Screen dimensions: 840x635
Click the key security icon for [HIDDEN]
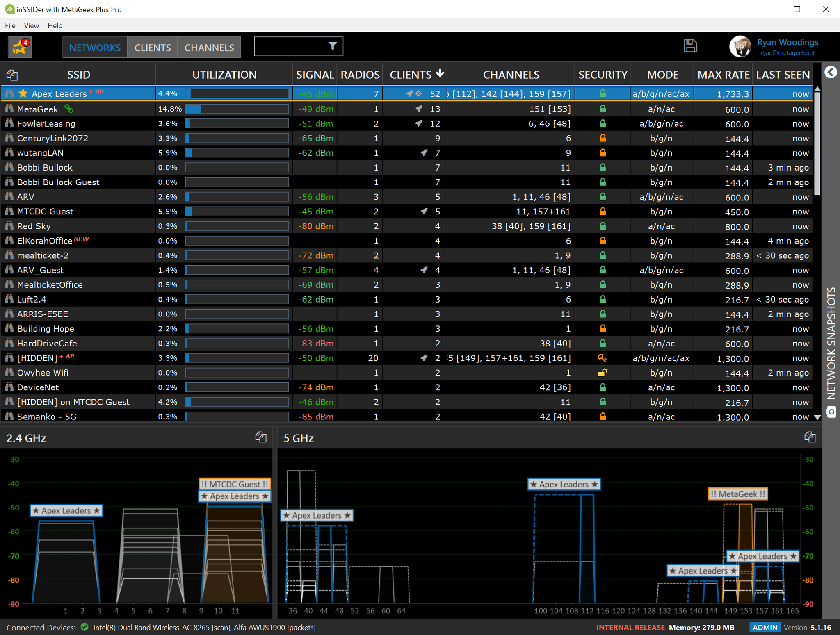pyautogui.click(x=602, y=358)
